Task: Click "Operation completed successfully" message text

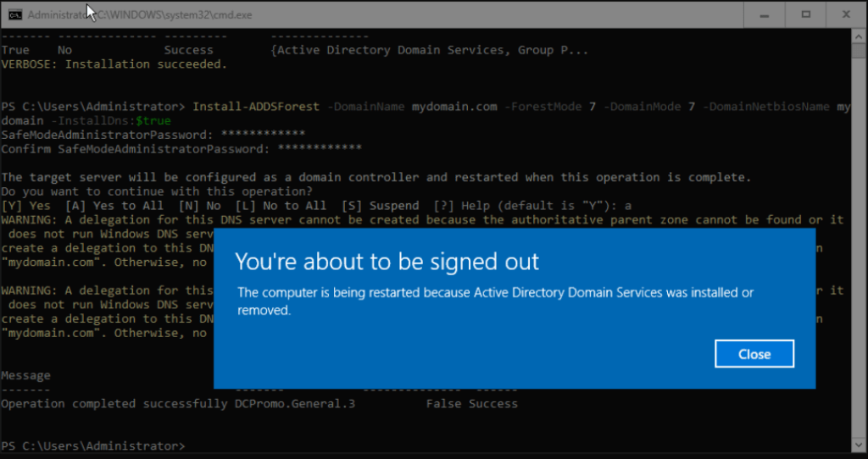Action: pyautogui.click(x=114, y=404)
